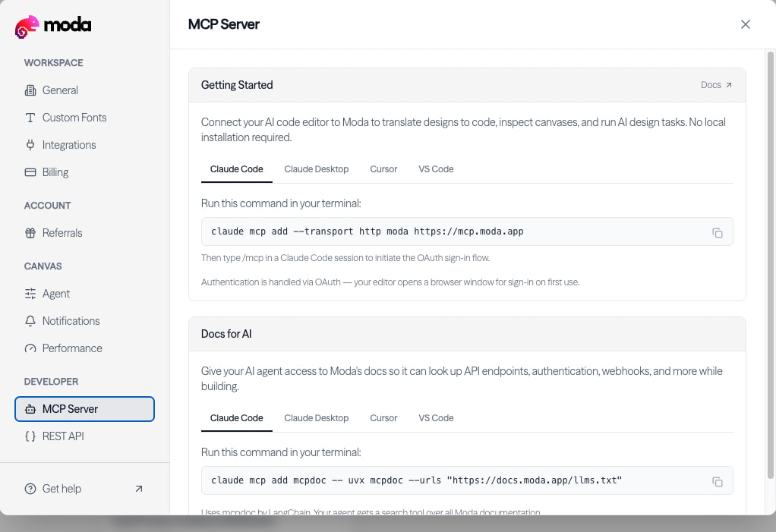
Task: Click the Authentication is handled via OAuth note
Action: tap(390, 282)
